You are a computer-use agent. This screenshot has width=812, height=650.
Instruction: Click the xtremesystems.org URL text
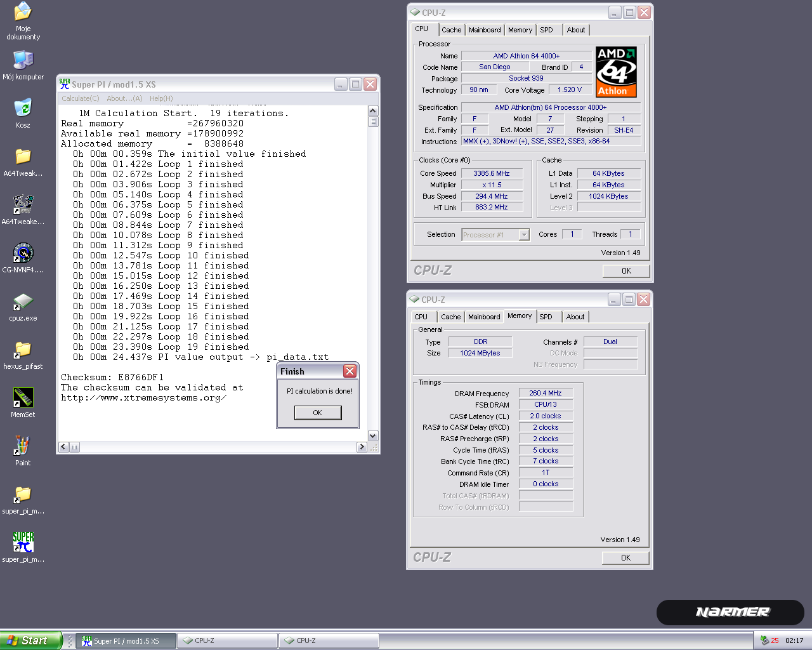pyautogui.click(x=144, y=397)
